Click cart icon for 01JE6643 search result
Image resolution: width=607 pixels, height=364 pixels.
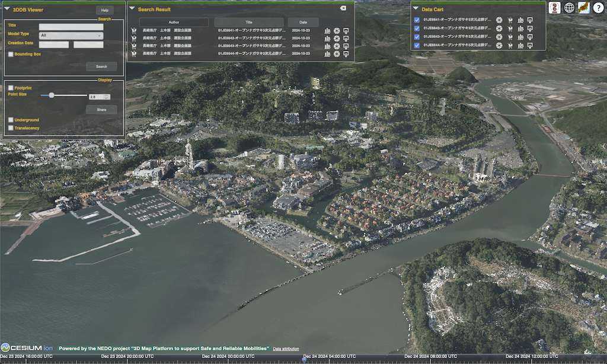tap(133, 46)
